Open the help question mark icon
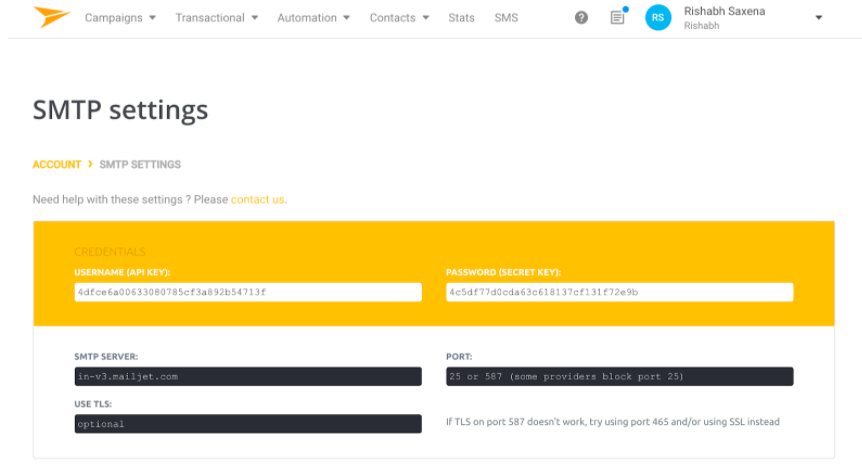This screenshot has width=862, height=472. point(581,18)
